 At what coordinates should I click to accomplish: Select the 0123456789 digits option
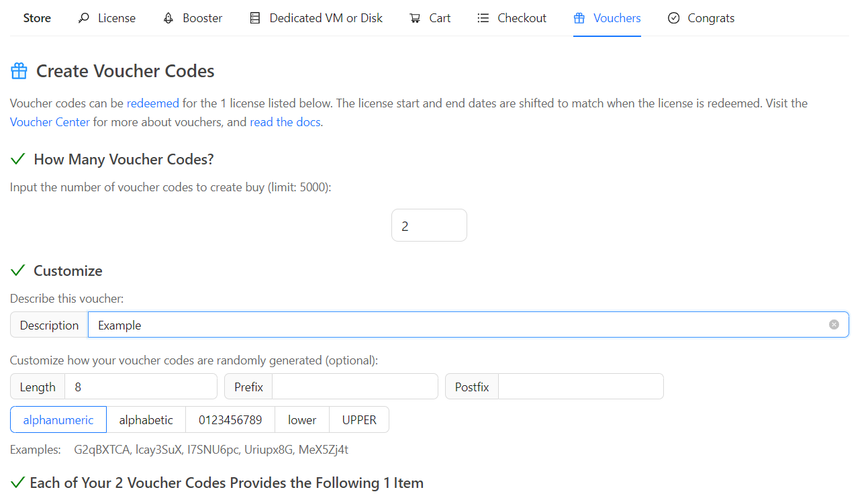click(x=230, y=420)
